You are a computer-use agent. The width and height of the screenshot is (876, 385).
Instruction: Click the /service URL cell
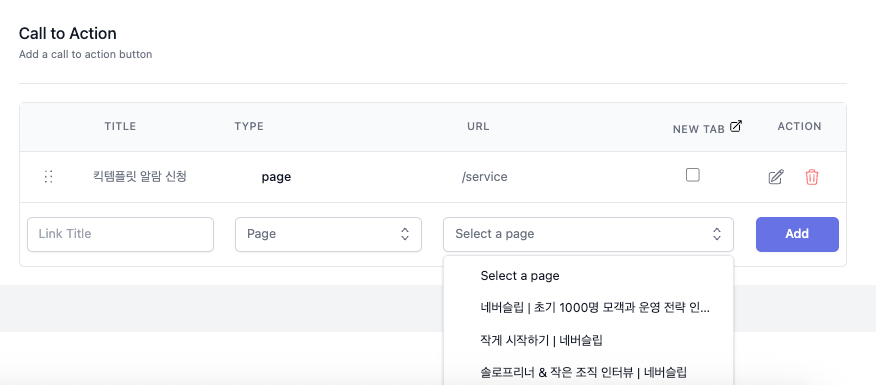(484, 177)
